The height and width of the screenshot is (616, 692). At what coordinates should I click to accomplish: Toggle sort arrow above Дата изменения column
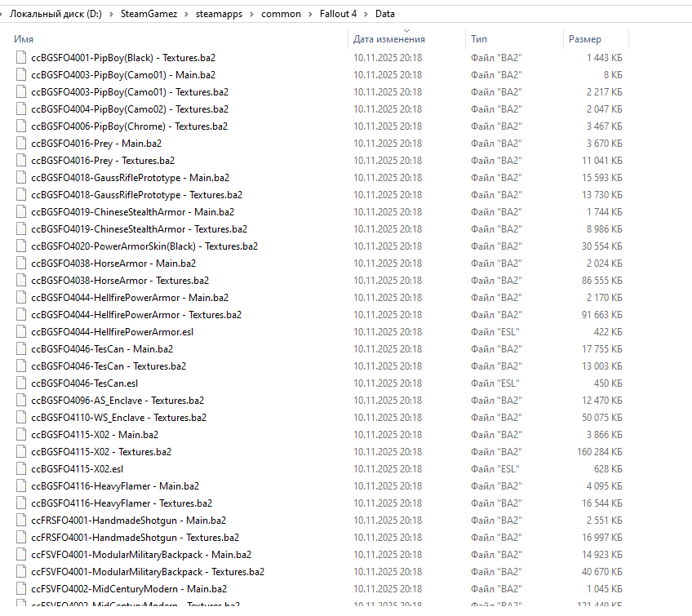coord(407,30)
